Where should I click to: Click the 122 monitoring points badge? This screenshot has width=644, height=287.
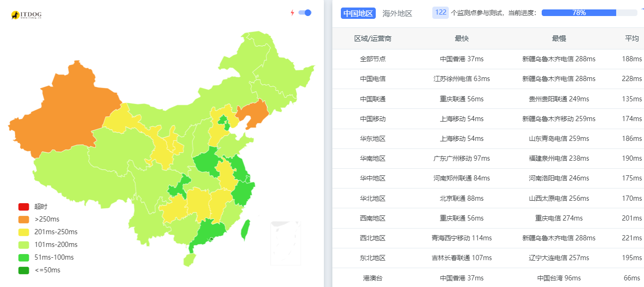[440, 13]
